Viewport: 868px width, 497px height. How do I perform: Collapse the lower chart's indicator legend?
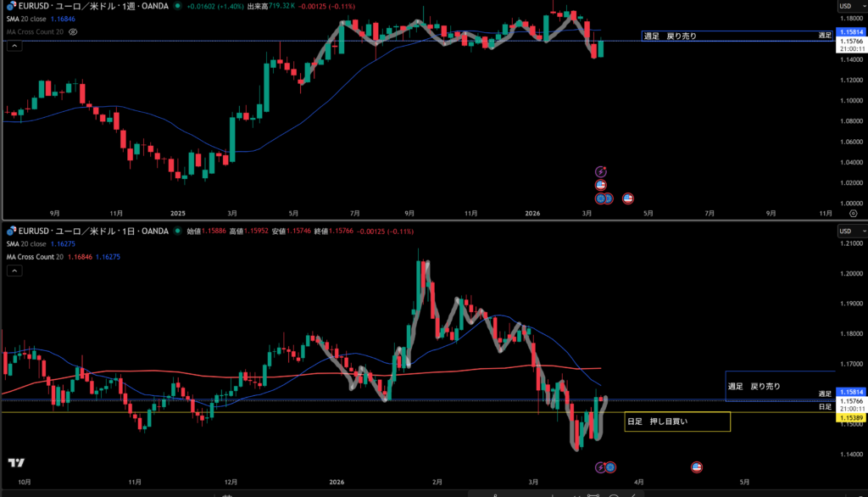tap(14, 271)
